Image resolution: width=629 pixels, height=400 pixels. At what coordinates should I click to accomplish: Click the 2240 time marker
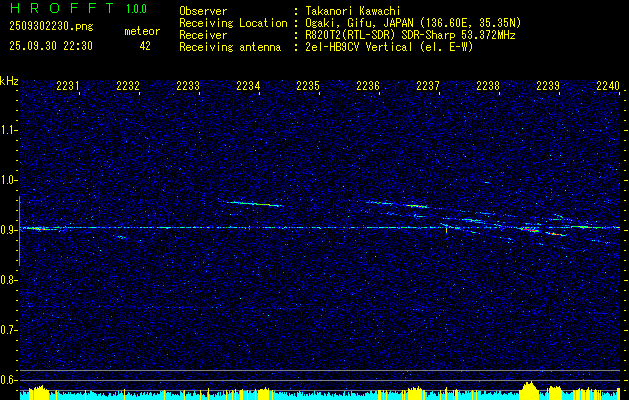click(608, 86)
